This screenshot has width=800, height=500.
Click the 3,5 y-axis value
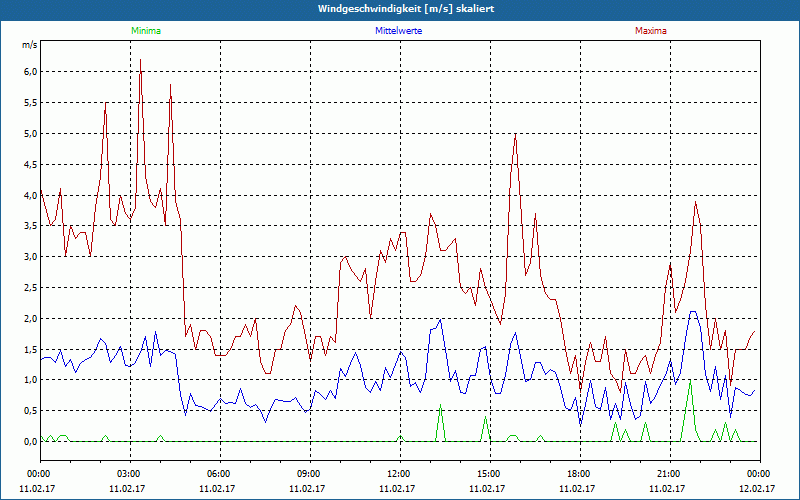[x=31, y=226]
